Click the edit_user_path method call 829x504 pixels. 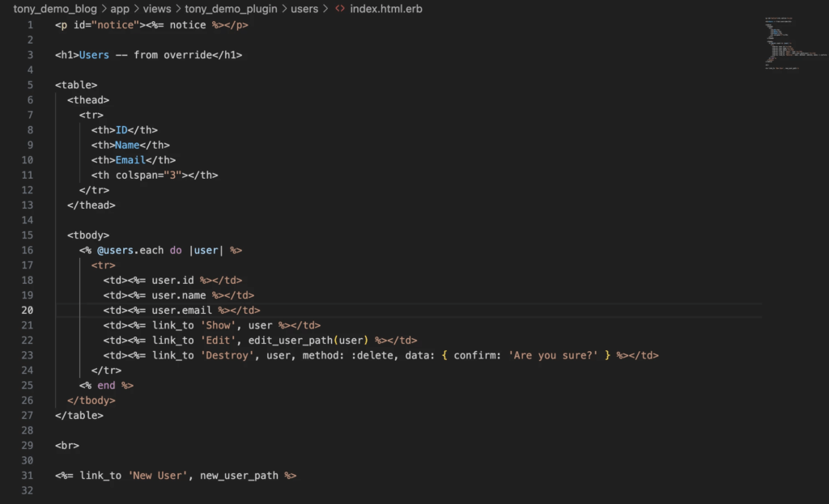[308, 341]
